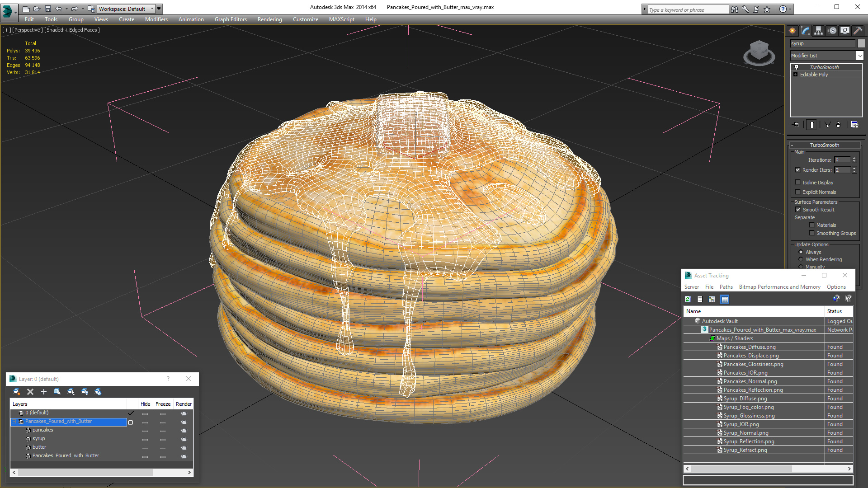This screenshot has width=868, height=488.
Task: Click the Set Project Folder icon
Action: tap(91, 9)
